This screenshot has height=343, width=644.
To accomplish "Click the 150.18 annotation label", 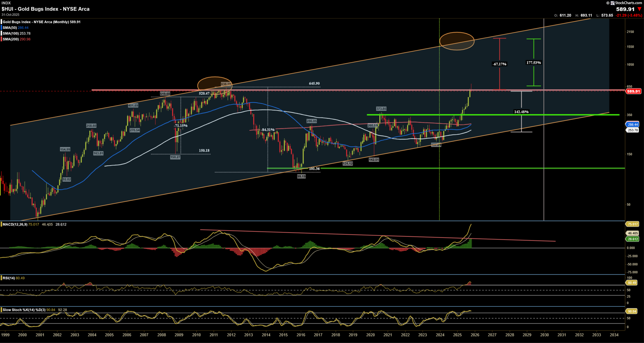I will tap(204, 151).
